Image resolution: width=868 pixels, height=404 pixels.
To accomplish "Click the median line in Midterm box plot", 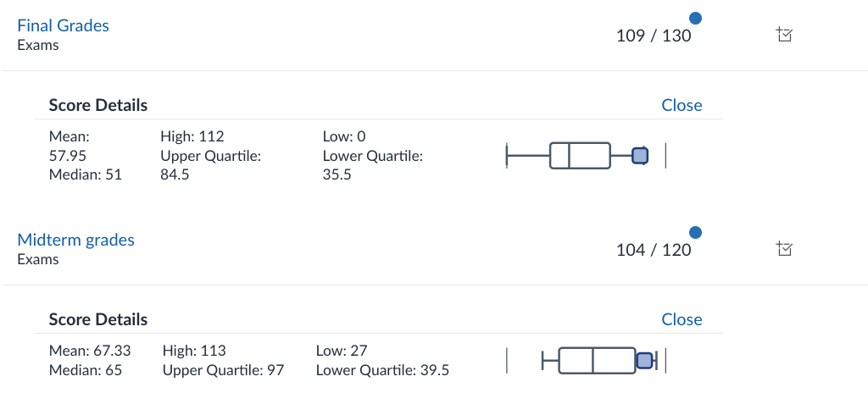I will coord(593,361).
